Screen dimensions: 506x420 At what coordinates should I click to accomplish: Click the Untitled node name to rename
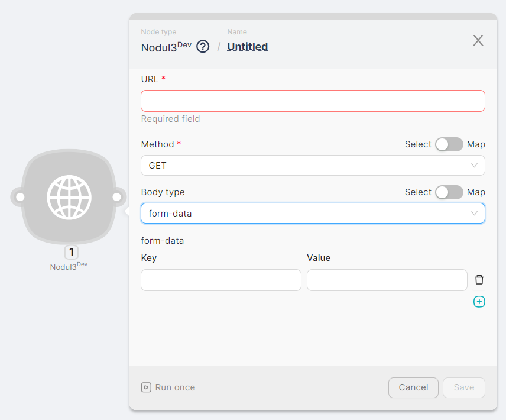tap(248, 47)
